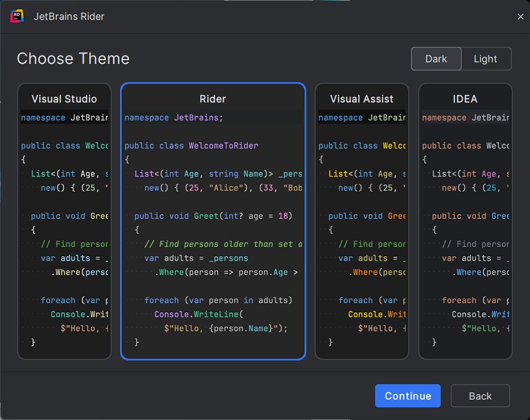
Task: Click the JetBrains Rider window title text
Action: click(x=69, y=16)
